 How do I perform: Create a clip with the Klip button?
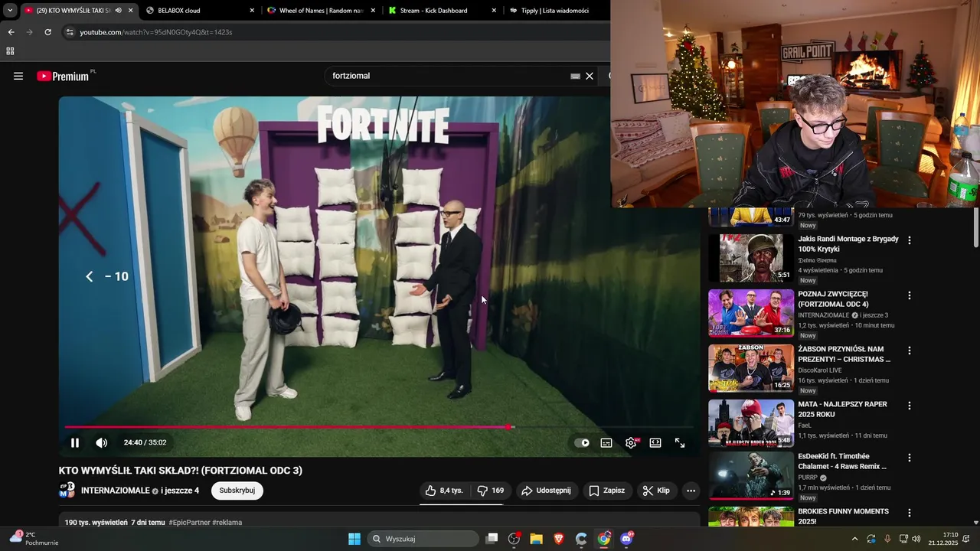[x=656, y=491]
